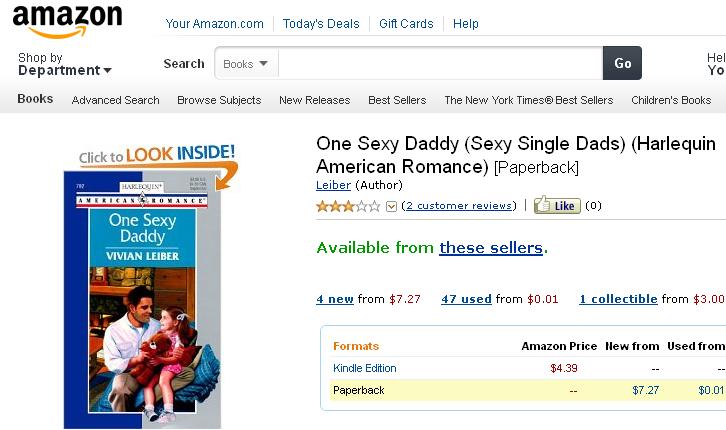This screenshot has width=726, height=430.
Task: Click the thumbs-up Like button
Action: click(x=557, y=205)
